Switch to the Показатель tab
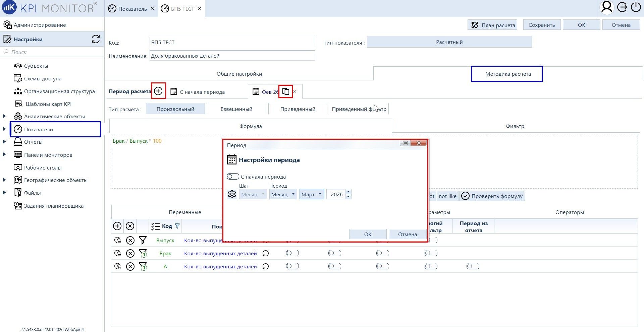The height and width of the screenshot is (332, 644). 132,9
